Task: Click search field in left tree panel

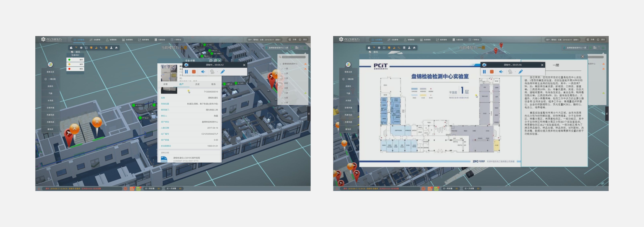Action: pos(294,57)
